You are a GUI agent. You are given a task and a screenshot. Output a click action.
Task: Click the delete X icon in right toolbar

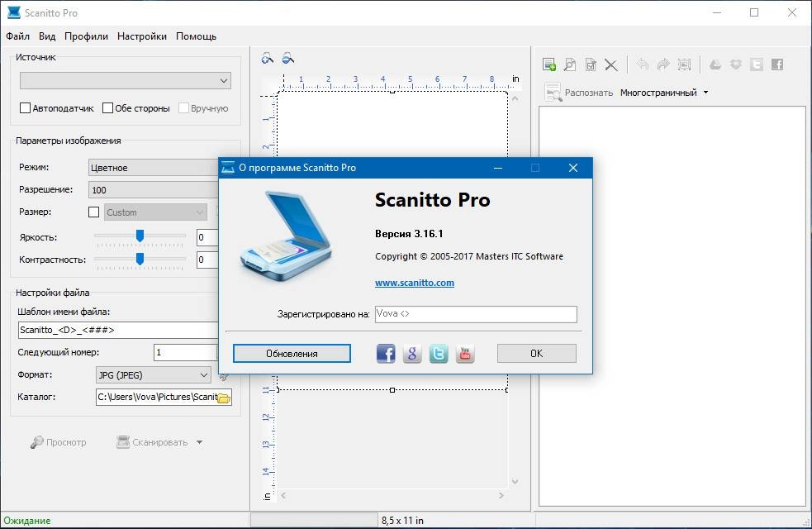611,64
